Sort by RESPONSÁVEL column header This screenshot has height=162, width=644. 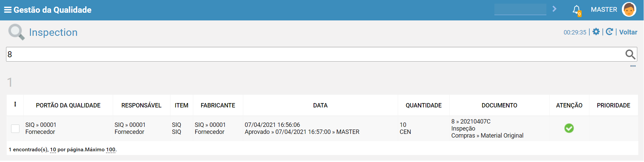coord(141,105)
